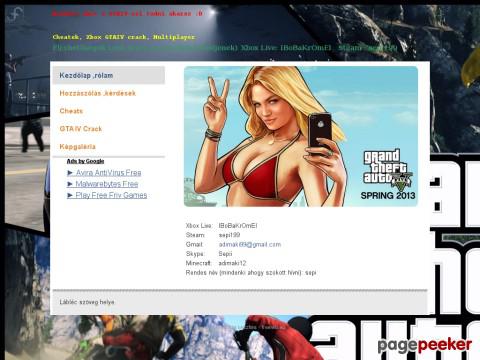
Task: Follow the Avira AntiVirus Free ad link
Action: pos(108,173)
